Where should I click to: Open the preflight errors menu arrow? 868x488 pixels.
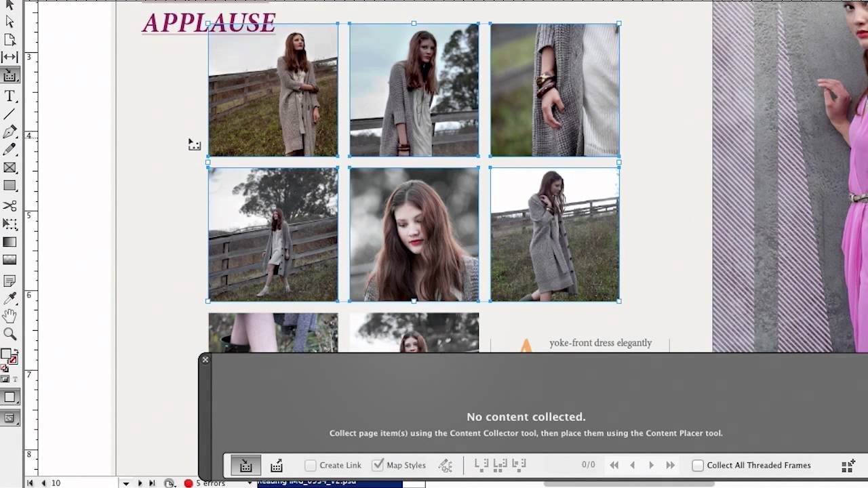pyautogui.click(x=250, y=483)
